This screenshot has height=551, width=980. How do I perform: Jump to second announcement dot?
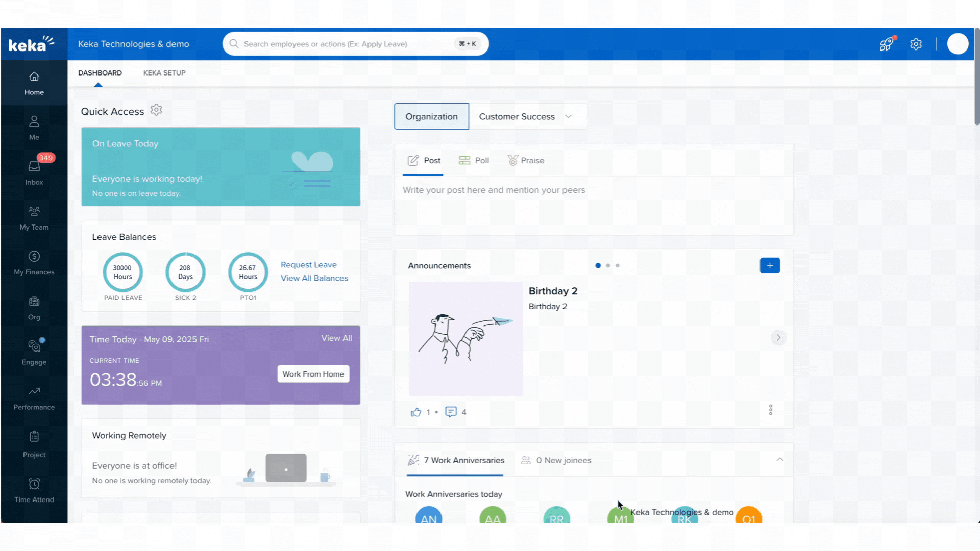click(607, 266)
